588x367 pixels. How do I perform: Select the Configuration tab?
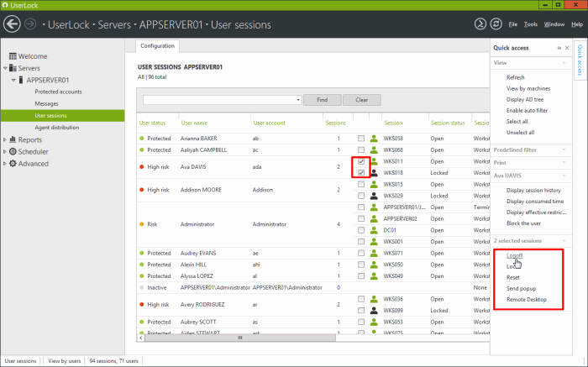click(158, 45)
